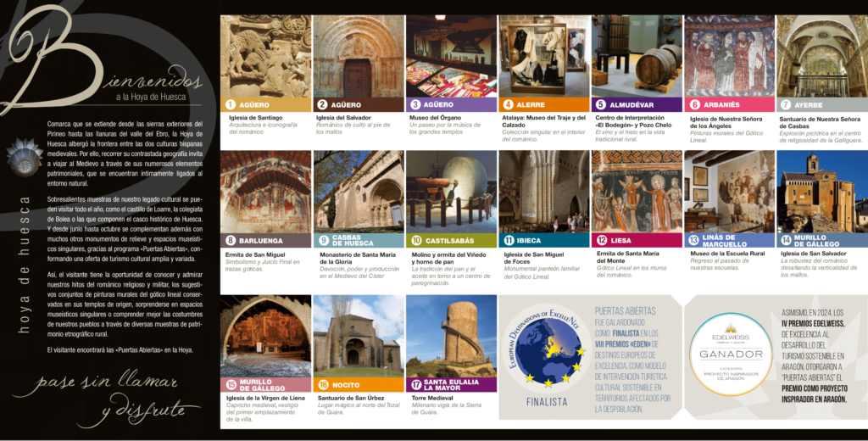The height and width of the screenshot is (441, 868).
Task: Open the Castilsabás millstone photo
Action: coord(451,192)
